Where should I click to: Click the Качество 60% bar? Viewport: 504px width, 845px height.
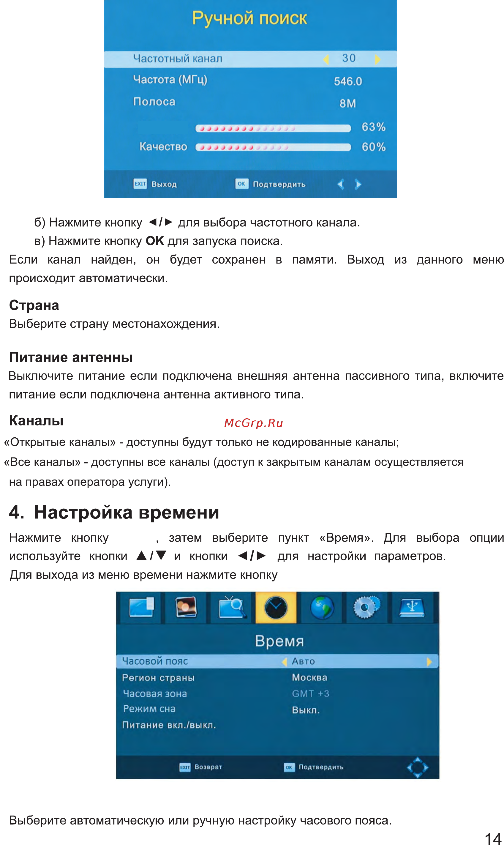click(x=273, y=147)
